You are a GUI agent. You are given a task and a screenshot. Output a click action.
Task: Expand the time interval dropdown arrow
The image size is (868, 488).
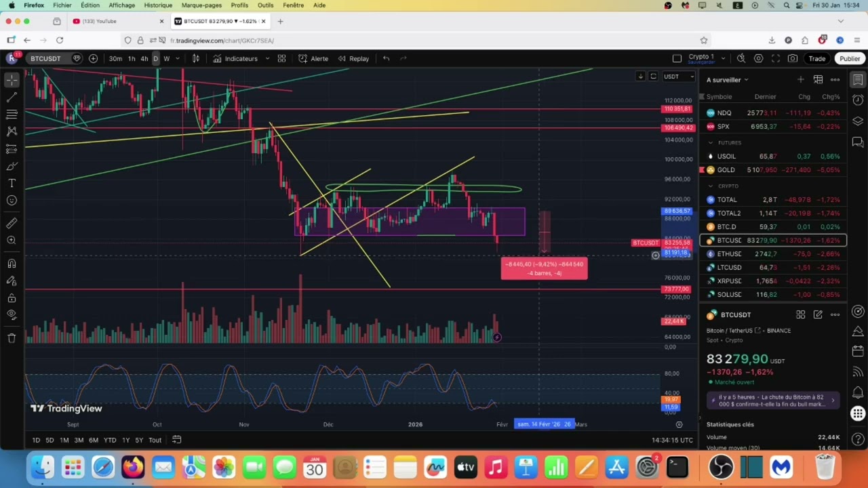tap(178, 58)
